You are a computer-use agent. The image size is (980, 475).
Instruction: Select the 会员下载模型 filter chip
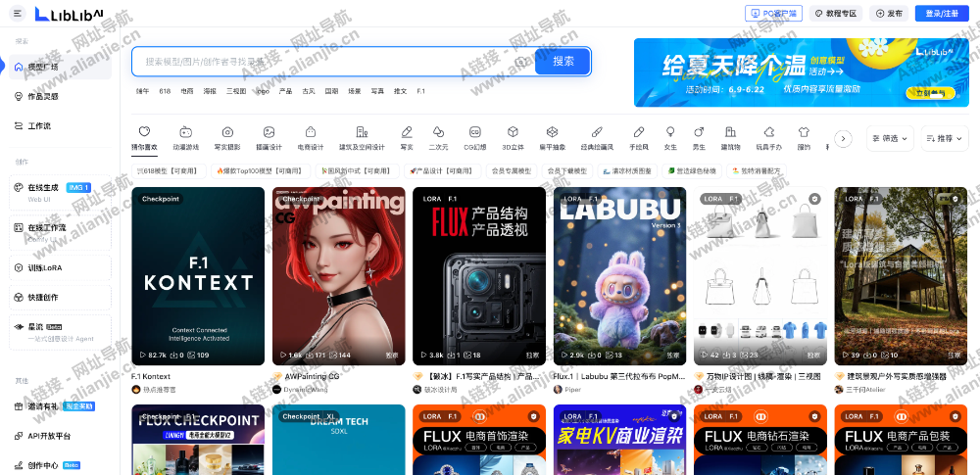[566, 170]
